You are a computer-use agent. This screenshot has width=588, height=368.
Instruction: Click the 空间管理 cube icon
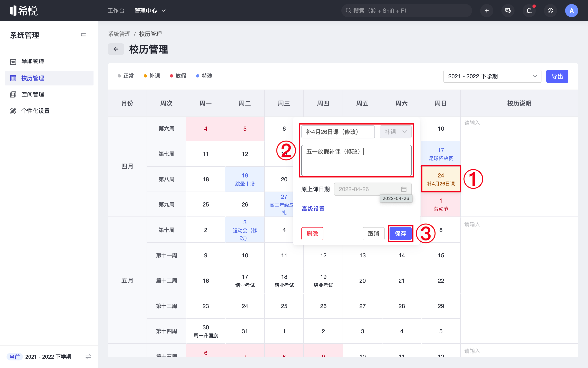[x=13, y=94]
